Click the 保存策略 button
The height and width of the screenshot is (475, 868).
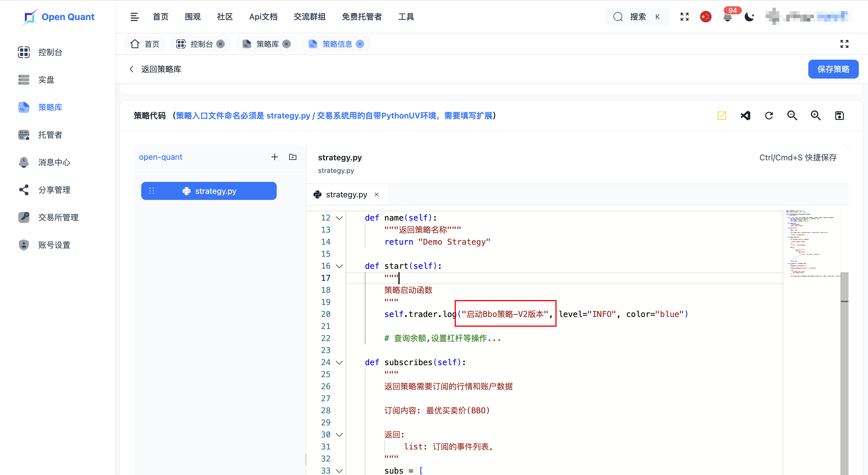click(833, 69)
